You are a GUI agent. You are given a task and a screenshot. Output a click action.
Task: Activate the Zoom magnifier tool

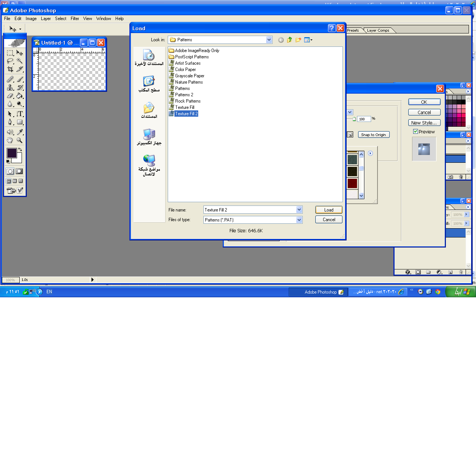20,140
